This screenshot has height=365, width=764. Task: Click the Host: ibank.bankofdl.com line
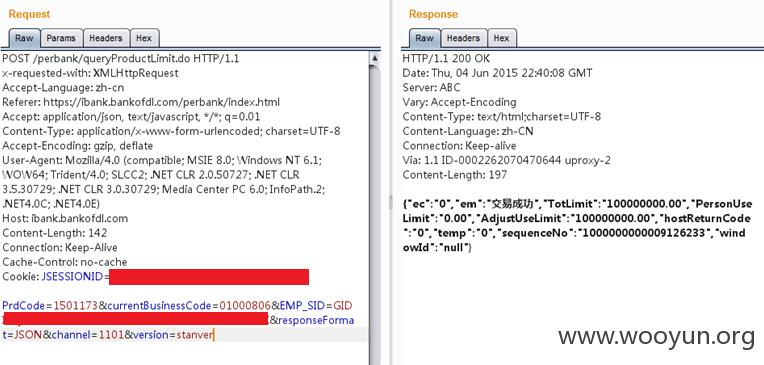pyautogui.click(x=65, y=218)
